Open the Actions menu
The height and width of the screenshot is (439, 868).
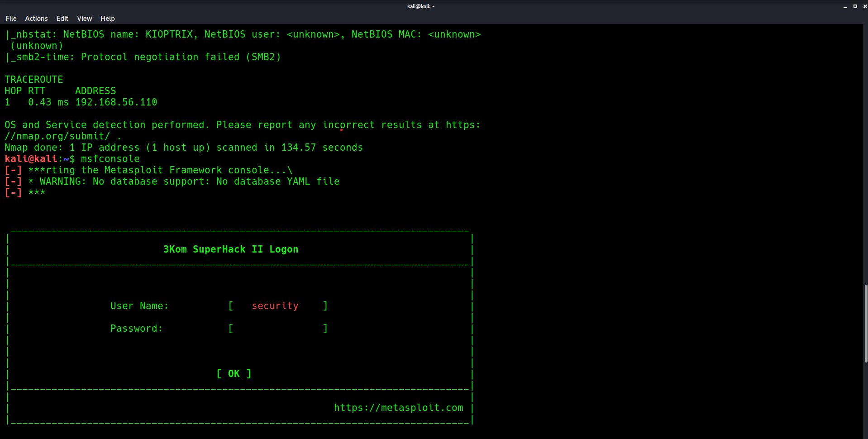(x=36, y=19)
